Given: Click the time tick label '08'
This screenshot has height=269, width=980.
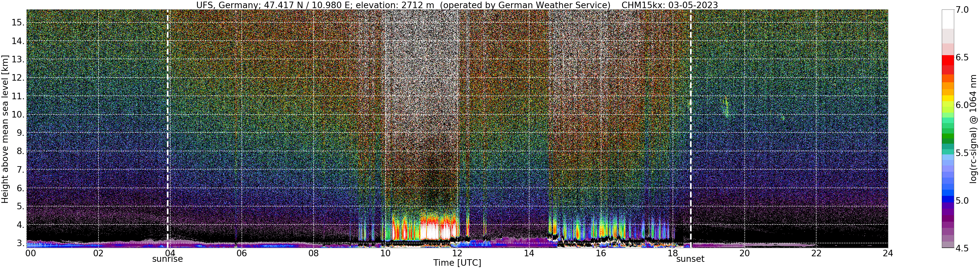Looking at the screenshot, I should [313, 253].
